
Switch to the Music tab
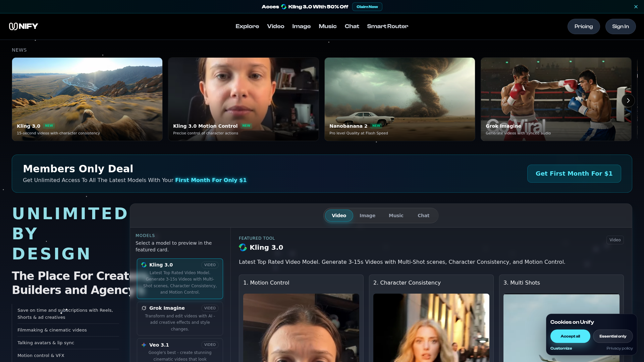click(396, 216)
